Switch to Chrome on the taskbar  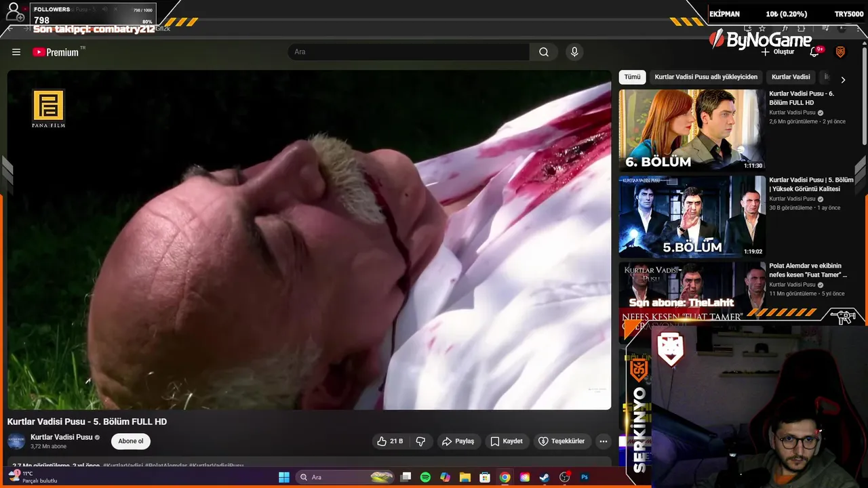point(505,477)
